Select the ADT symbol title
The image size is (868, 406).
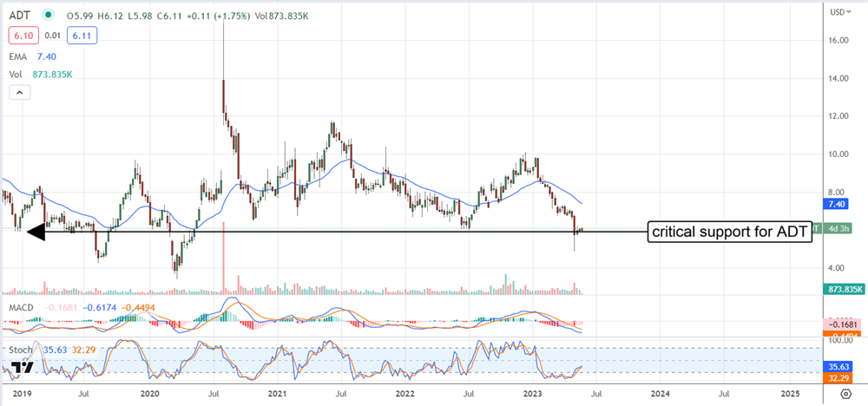click(x=20, y=15)
